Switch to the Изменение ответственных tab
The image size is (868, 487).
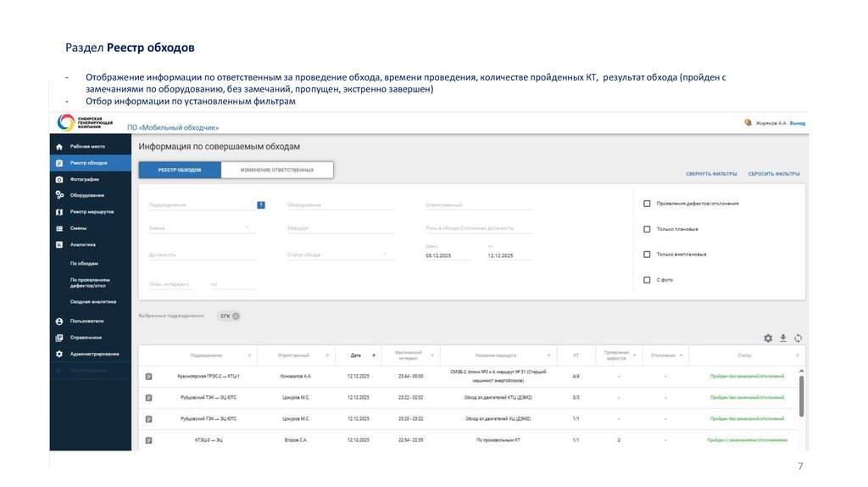click(x=276, y=170)
